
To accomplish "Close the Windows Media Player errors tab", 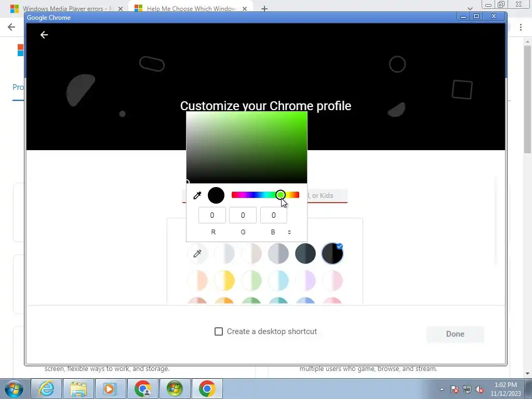I will pyautogui.click(x=121, y=9).
